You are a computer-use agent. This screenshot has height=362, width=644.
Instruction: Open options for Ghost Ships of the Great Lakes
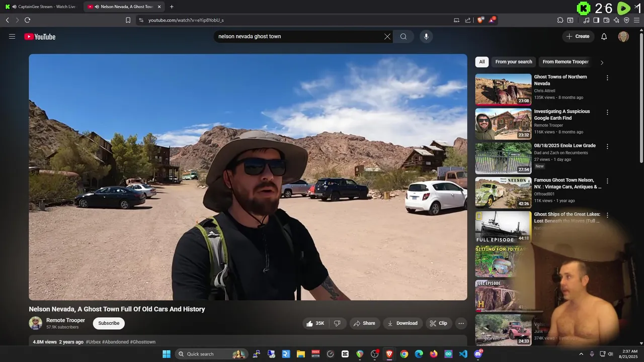pos(607,215)
